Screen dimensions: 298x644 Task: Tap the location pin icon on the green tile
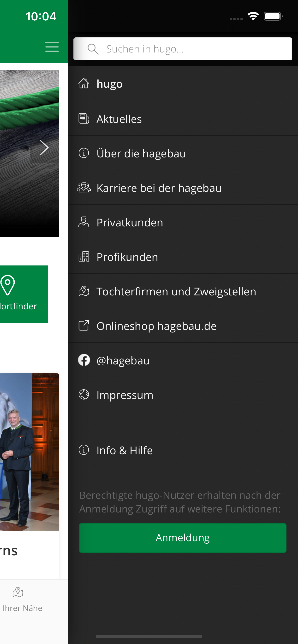pyautogui.click(x=7, y=285)
